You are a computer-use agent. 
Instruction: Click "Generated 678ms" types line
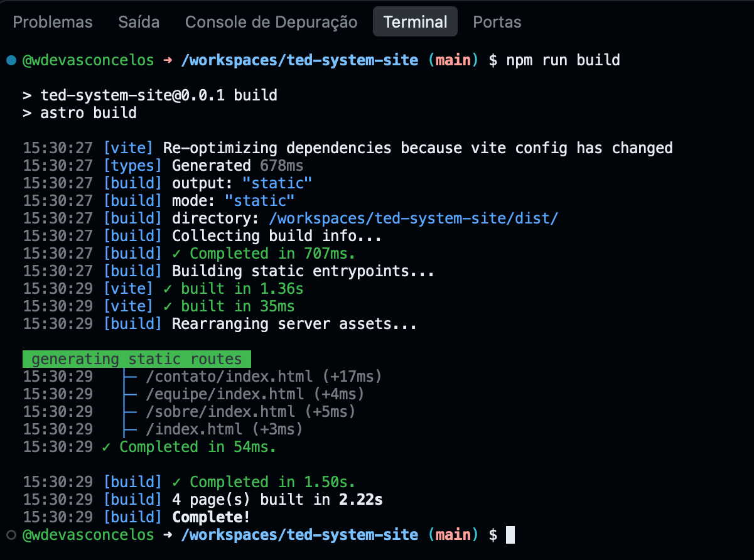[x=238, y=166]
